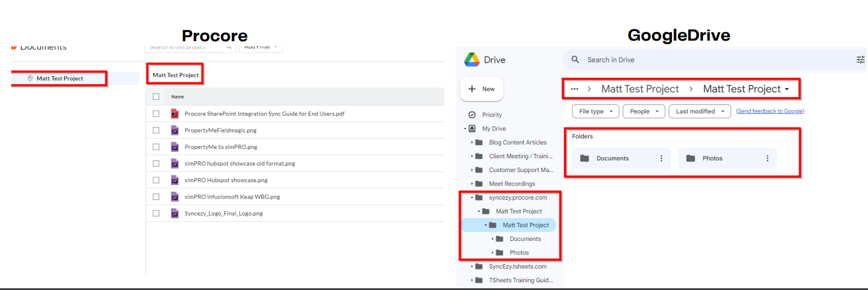Image resolution: width=868 pixels, height=290 pixels.
Task: Select highlighted Matt Test Project tree folder
Action: click(509, 225)
